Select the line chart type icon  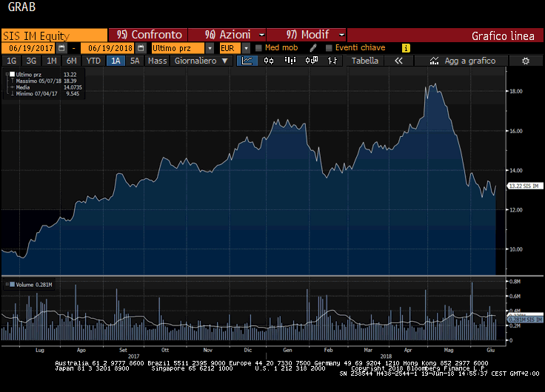tap(247, 61)
